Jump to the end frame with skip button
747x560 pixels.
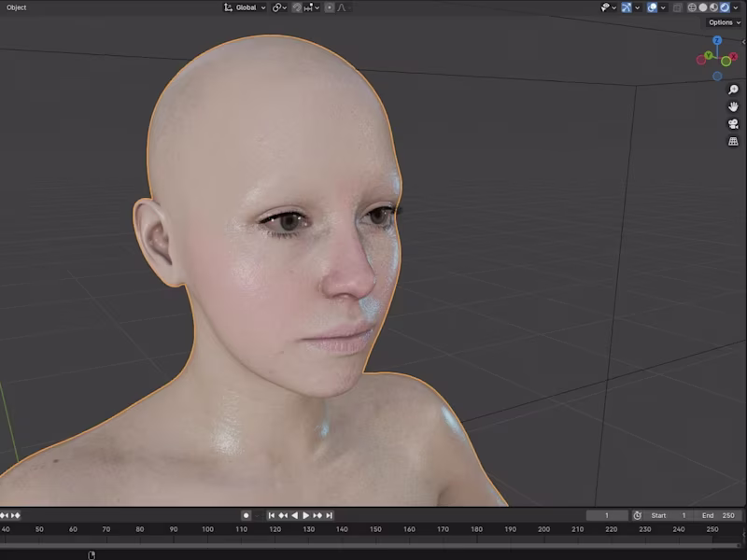tap(329, 515)
